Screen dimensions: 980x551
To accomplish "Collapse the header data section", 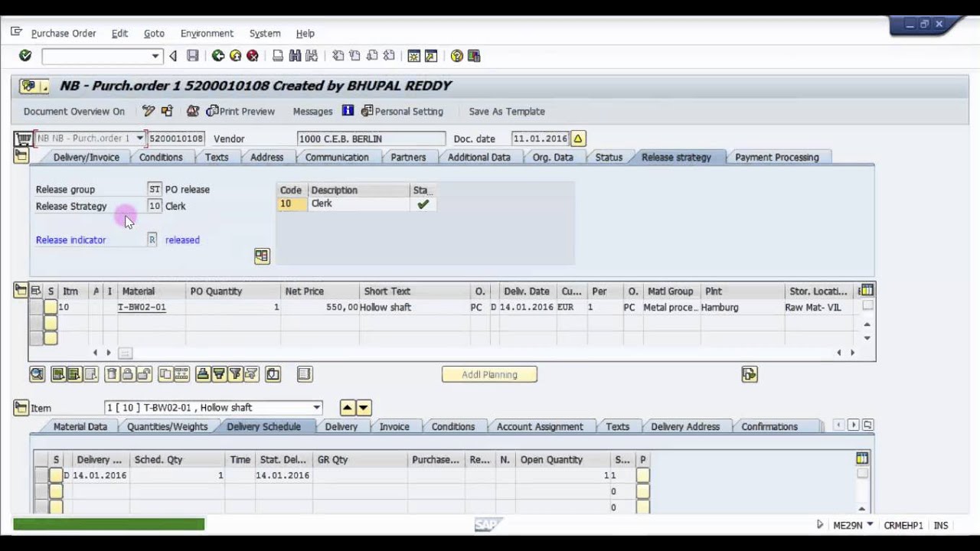I will 21,156.
